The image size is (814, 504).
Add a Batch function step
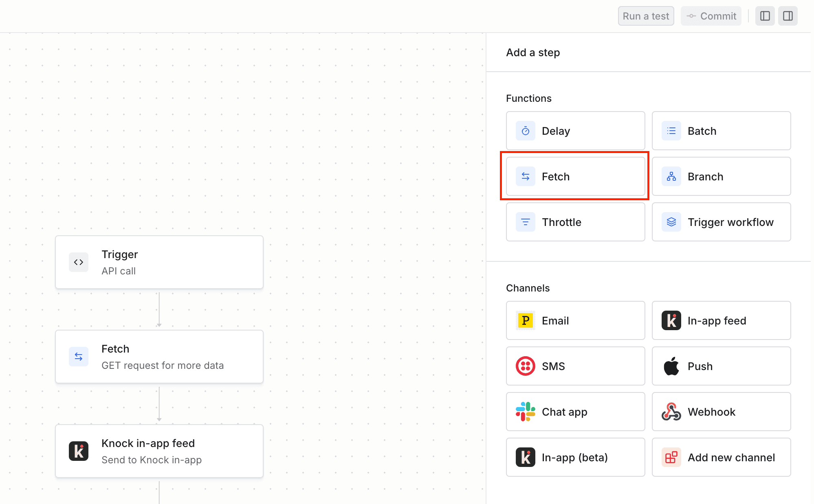click(x=721, y=131)
